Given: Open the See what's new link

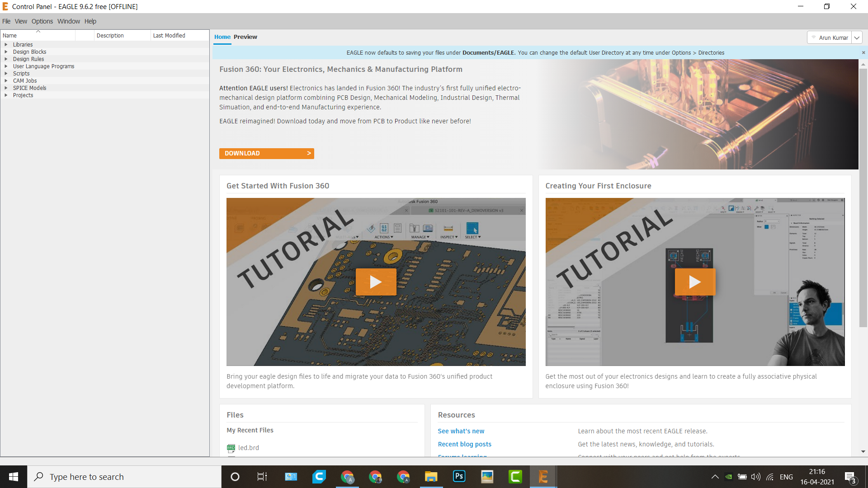Looking at the screenshot, I should [x=461, y=431].
